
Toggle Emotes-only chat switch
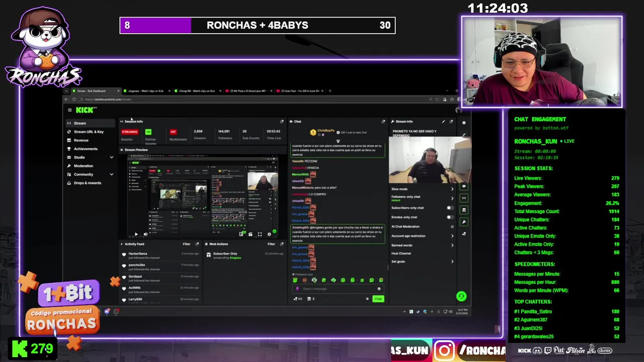450,217
